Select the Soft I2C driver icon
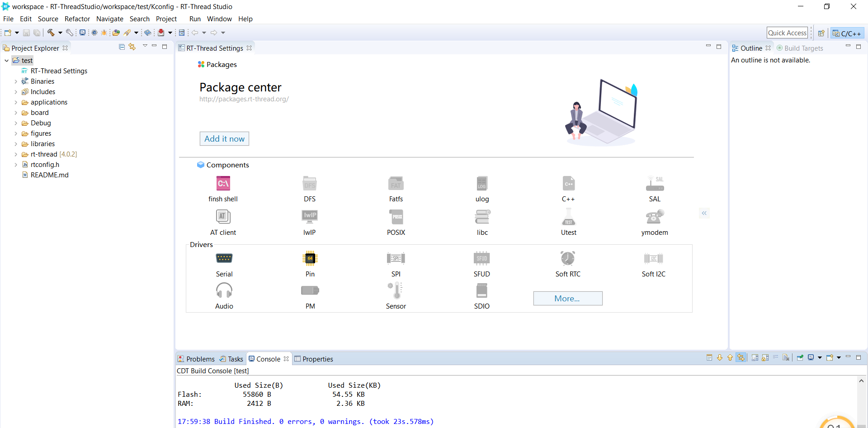This screenshot has width=868, height=428. 654,258
